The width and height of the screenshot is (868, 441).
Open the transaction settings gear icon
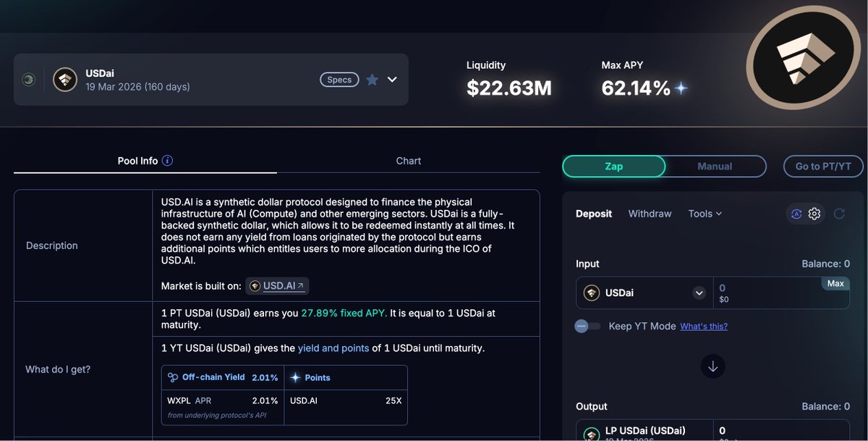click(814, 214)
